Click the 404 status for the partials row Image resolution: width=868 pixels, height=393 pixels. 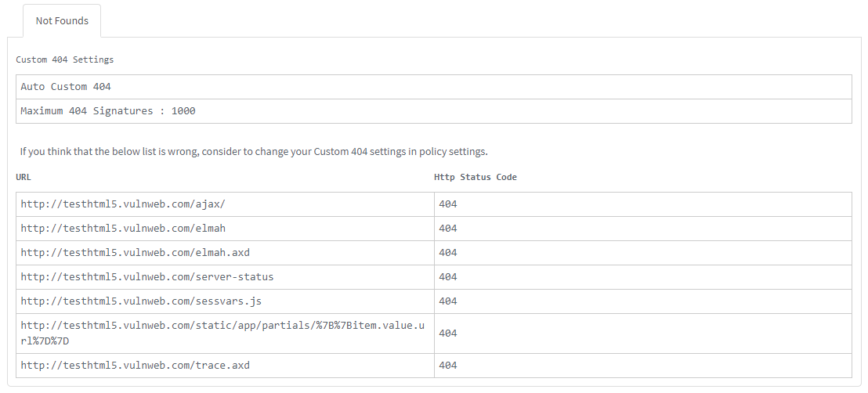(448, 334)
